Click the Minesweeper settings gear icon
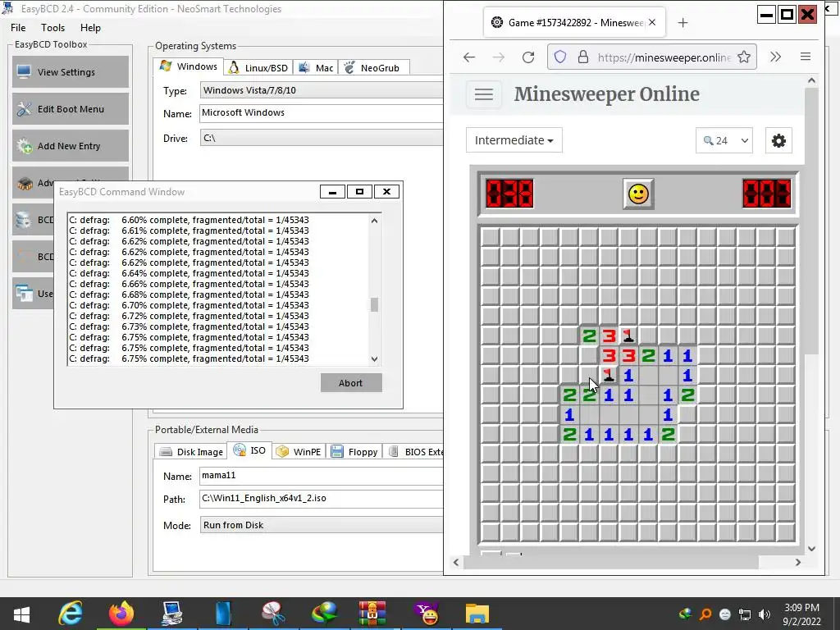 pos(778,140)
